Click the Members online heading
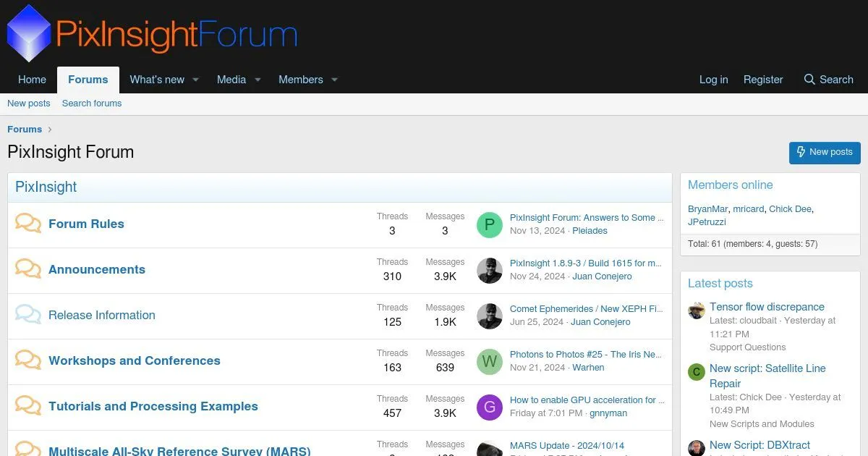Viewport: 868px width, 456px height. point(731,185)
